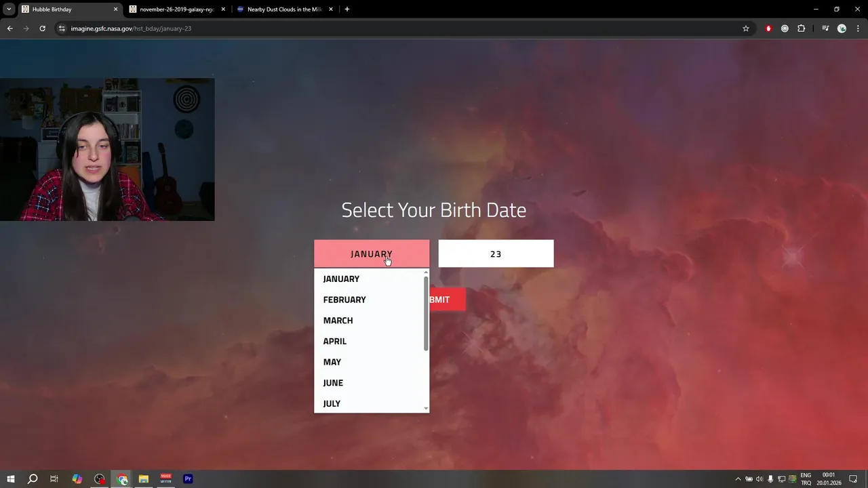Focus the address bar URL
Viewport: 868px width, 488px height.
[131, 28]
